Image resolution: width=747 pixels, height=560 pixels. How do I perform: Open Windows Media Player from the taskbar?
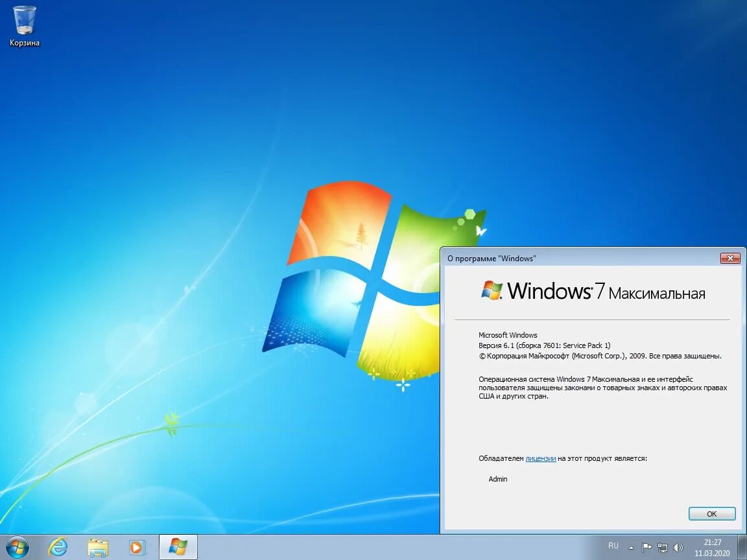coord(137,548)
